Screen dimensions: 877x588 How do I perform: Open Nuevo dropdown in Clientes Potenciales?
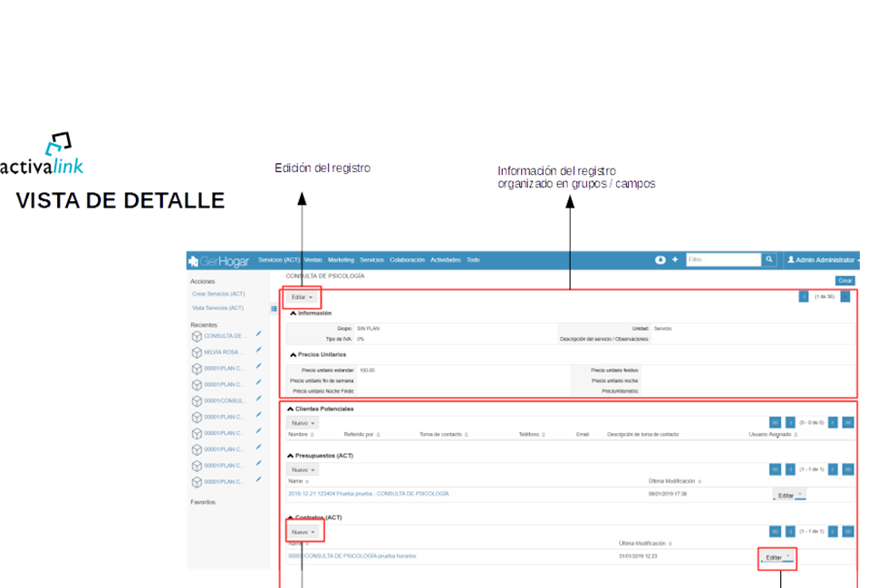coord(303,423)
